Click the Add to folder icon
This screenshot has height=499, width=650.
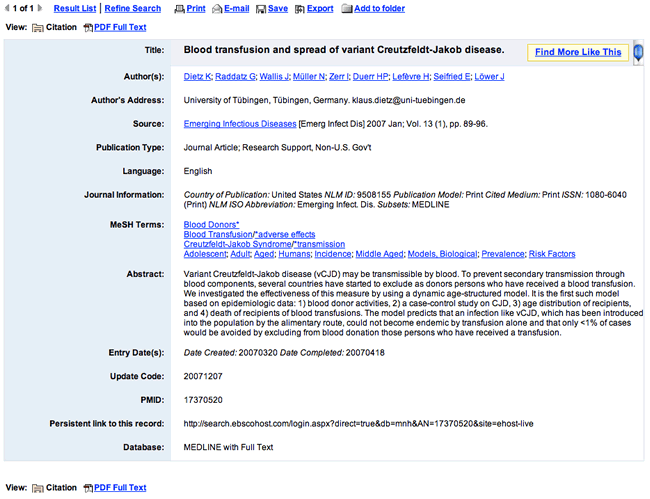coord(347,9)
